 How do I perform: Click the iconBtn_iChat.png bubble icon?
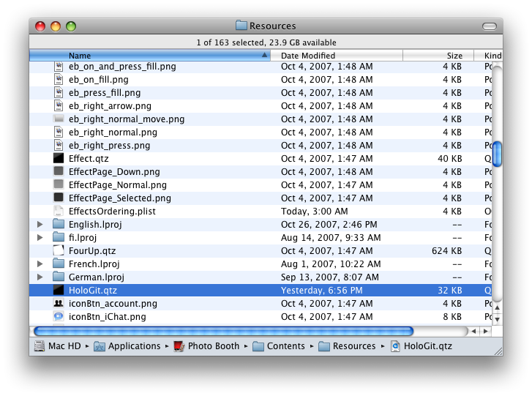tap(59, 316)
